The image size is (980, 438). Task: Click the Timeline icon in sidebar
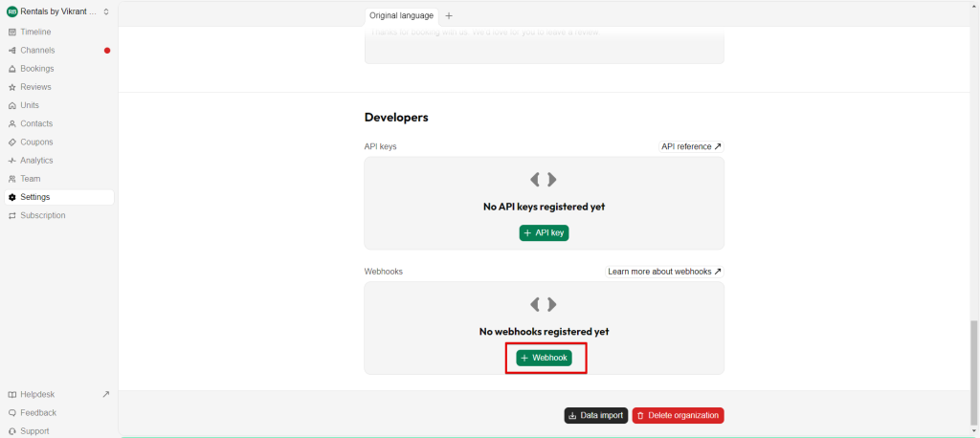point(12,32)
